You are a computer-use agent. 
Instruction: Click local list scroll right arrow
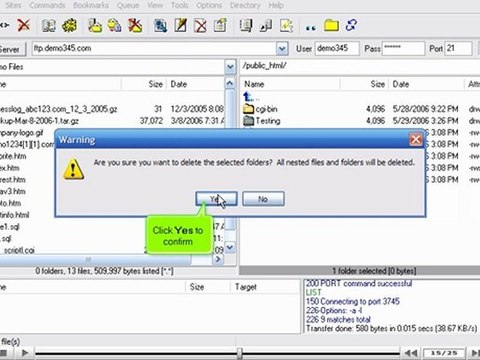[x=218, y=259]
